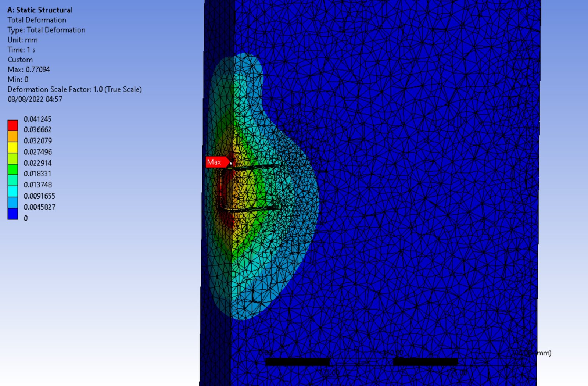Click the 'Deformation Scale Factor' text line
The image size is (588, 386).
point(75,89)
